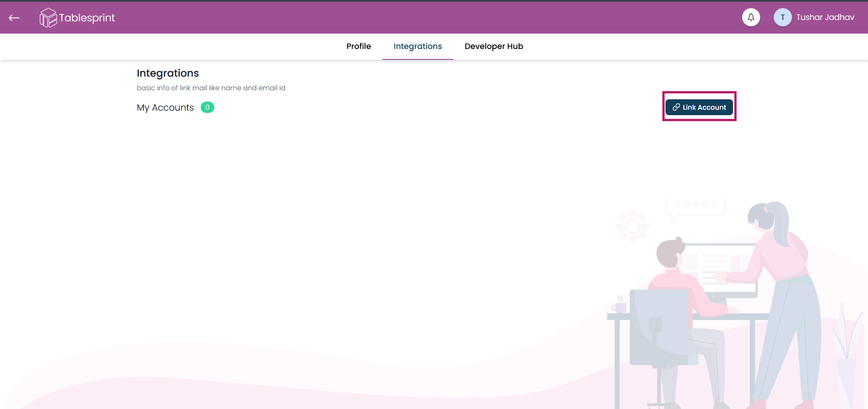The width and height of the screenshot is (868, 409).
Task: Click the Tushar Jadhav username
Action: (825, 17)
